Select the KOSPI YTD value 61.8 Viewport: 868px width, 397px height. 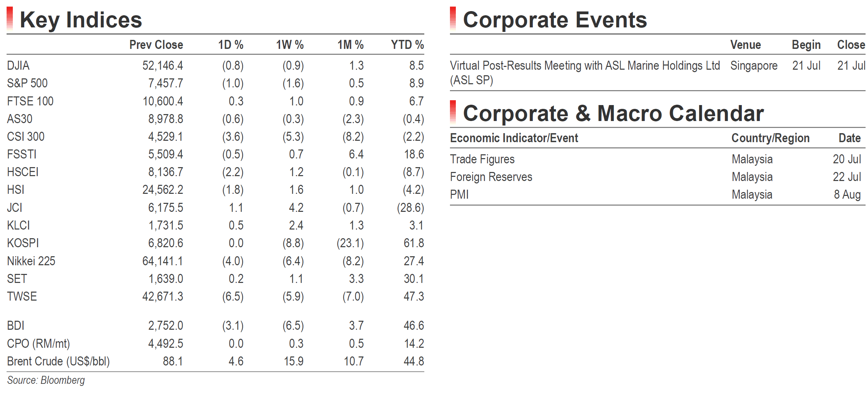click(414, 243)
